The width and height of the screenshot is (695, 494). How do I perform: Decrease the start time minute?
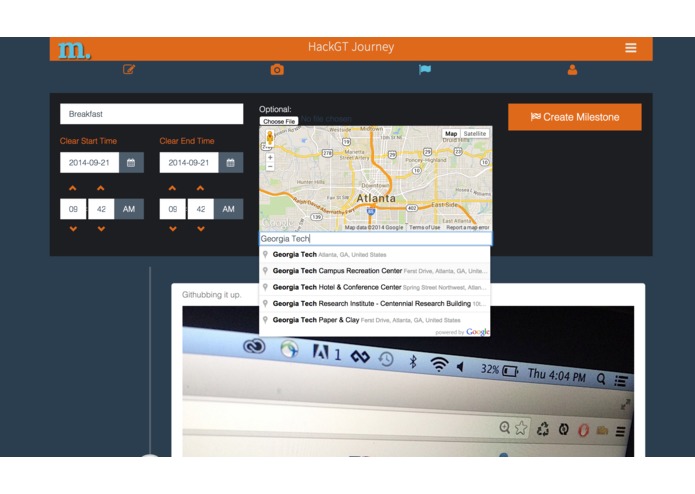tap(101, 229)
